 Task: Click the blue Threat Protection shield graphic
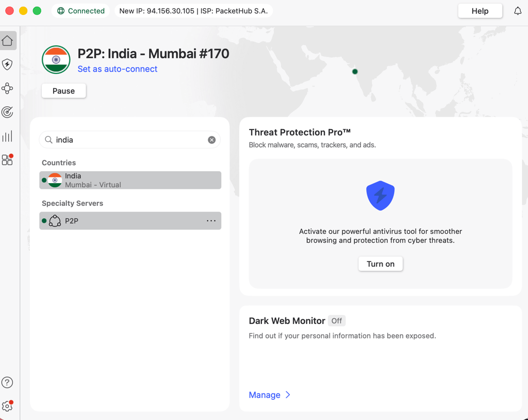click(x=380, y=196)
